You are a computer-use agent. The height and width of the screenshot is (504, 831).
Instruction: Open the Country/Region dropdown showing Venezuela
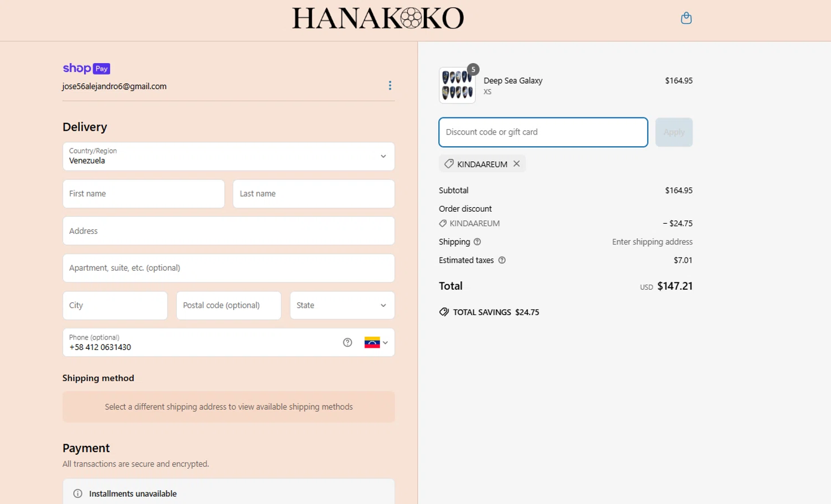point(228,156)
